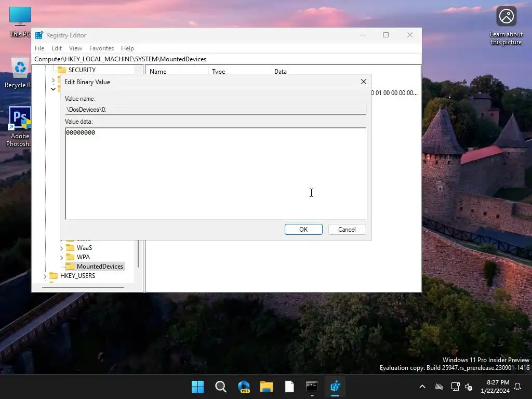Select the SECURITY key in the tree
This screenshot has width=532, height=399.
click(82, 70)
